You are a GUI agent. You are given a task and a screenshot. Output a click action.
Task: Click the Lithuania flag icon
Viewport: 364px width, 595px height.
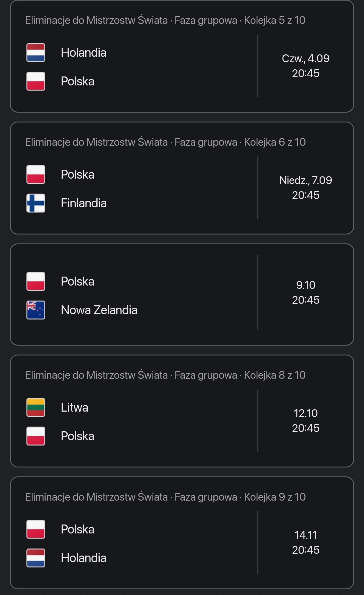36,407
